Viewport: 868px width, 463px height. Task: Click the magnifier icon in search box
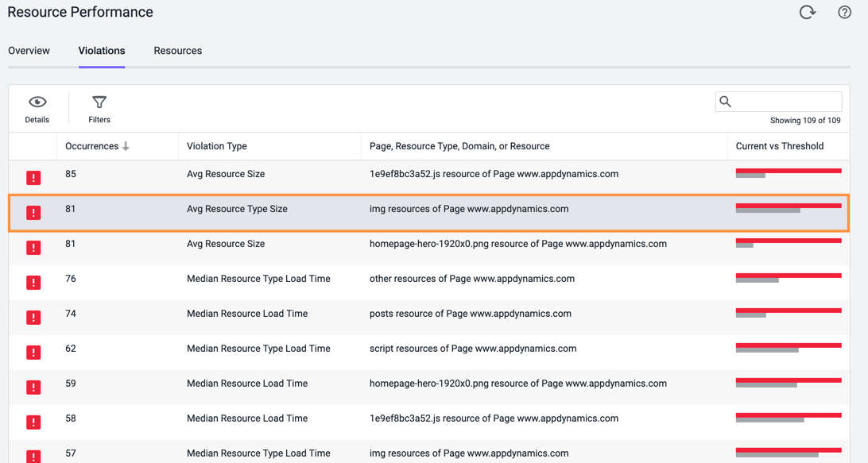click(725, 102)
